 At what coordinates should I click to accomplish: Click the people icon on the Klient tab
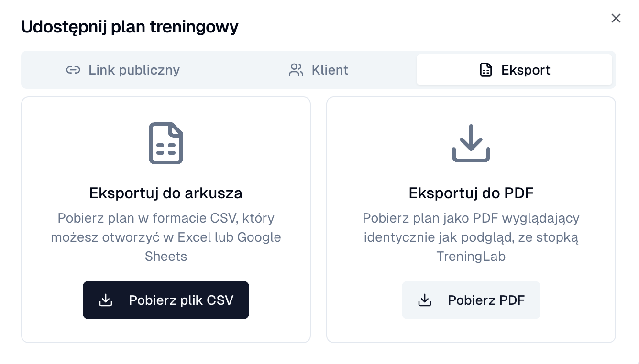point(296,70)
